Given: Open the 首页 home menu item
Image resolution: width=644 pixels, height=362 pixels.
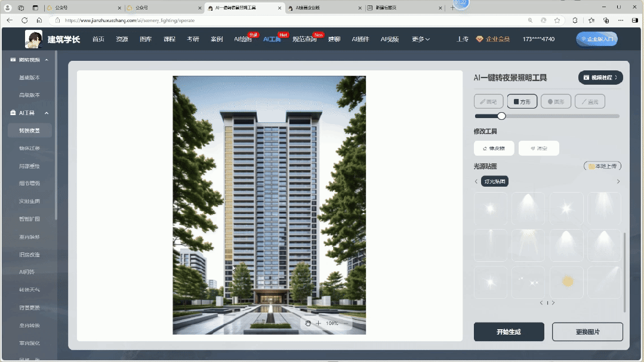Looking at the screenshot, I should (98, 39).
